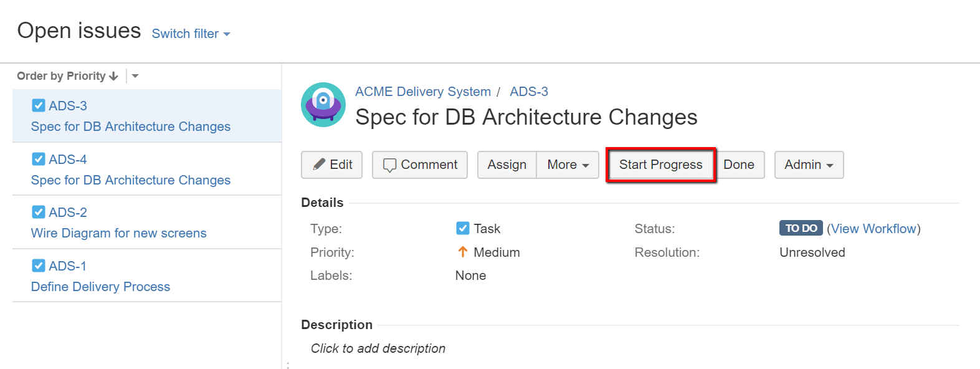The width and height of the screenshot is (980, 369).
Task: Click the orange Medium priority arrow icon
Action: pyautogui.click(x=462, y=252)
